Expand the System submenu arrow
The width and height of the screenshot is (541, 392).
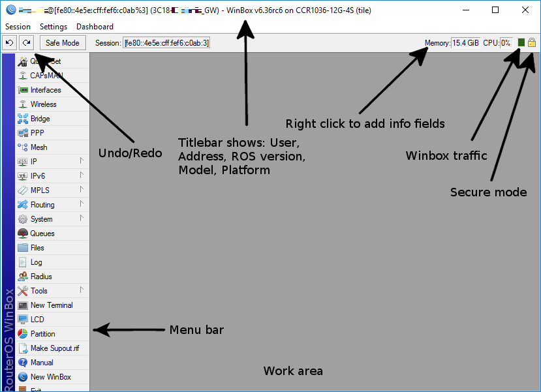[82, 218]
